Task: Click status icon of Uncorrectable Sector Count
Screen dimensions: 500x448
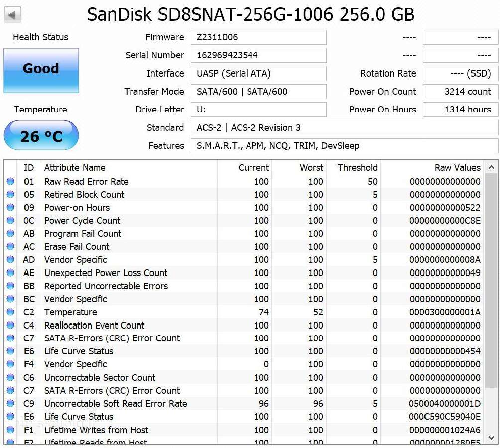Action: click(10, 377)
